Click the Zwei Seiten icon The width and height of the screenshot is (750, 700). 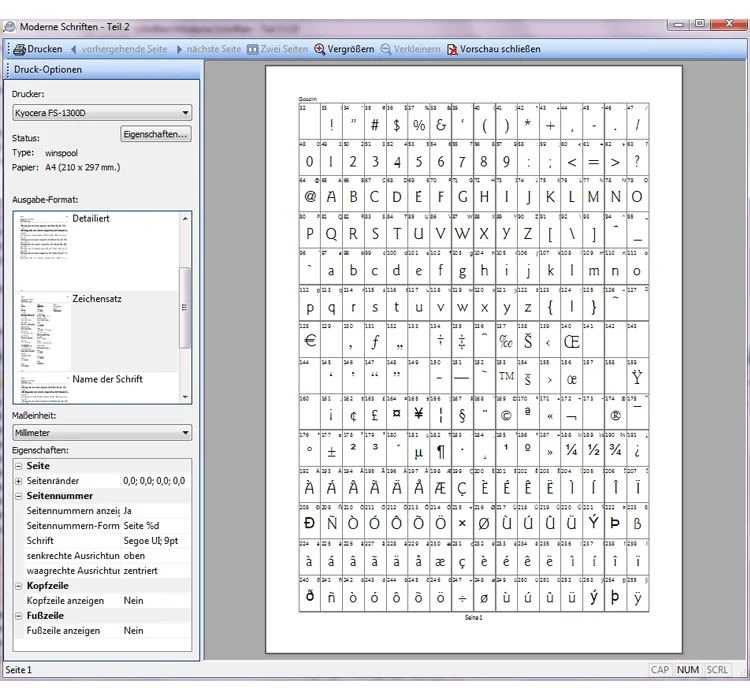[252, 49]
